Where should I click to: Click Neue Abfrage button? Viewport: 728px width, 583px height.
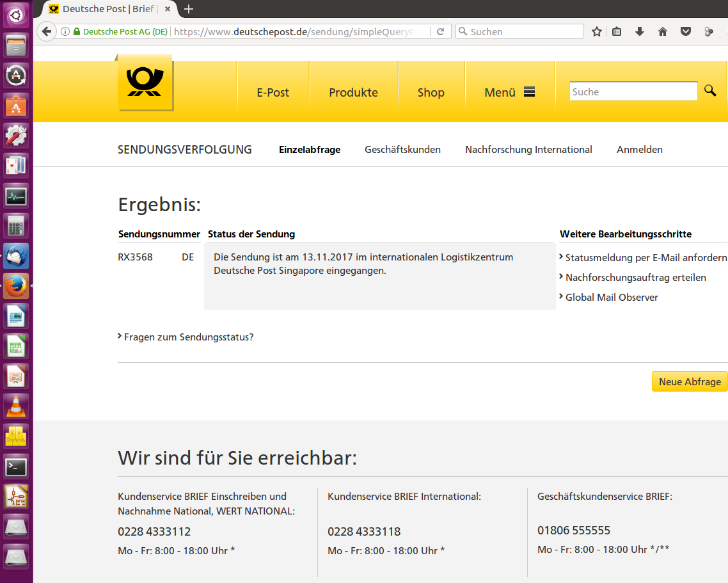690,381
